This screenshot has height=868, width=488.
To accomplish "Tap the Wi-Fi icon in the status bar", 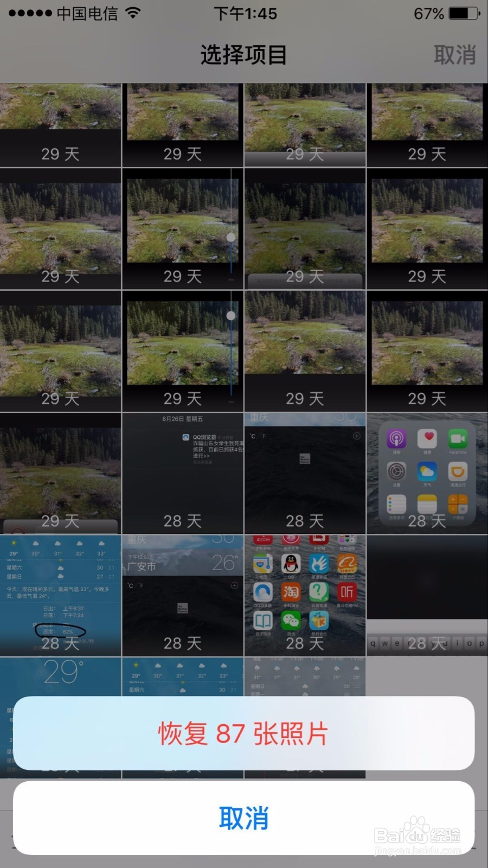I will [133, 12].
